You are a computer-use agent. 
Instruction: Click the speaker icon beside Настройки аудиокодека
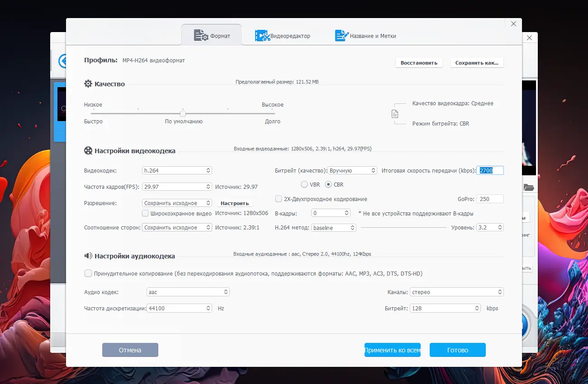88,256
